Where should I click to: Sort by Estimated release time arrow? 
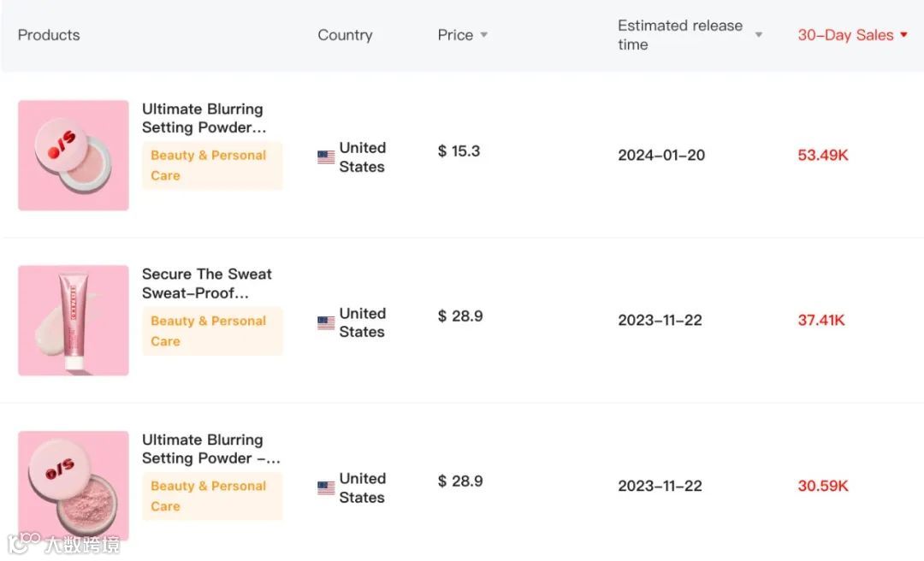point(758,35)
